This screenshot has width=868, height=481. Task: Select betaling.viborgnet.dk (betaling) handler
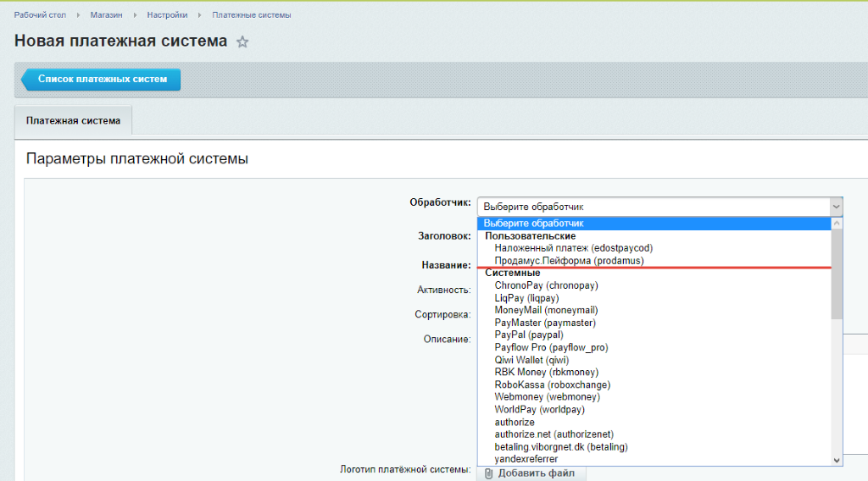coord(561,447)
